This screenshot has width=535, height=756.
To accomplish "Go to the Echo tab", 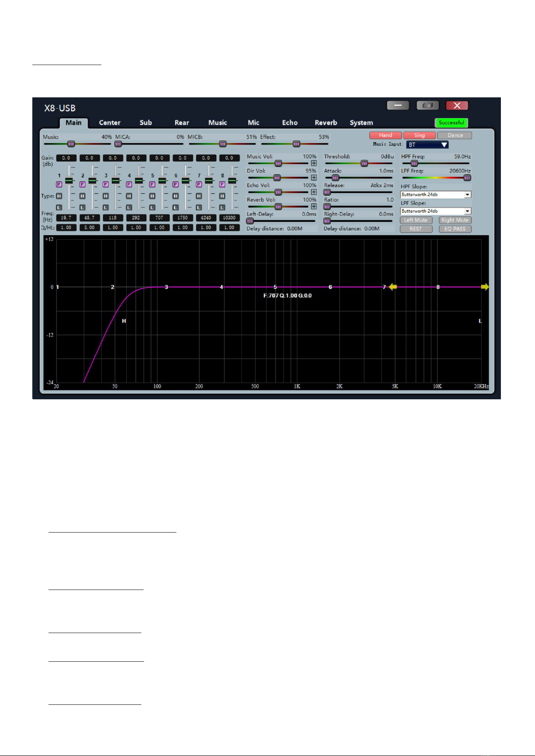I will click(x=289, y=122).
